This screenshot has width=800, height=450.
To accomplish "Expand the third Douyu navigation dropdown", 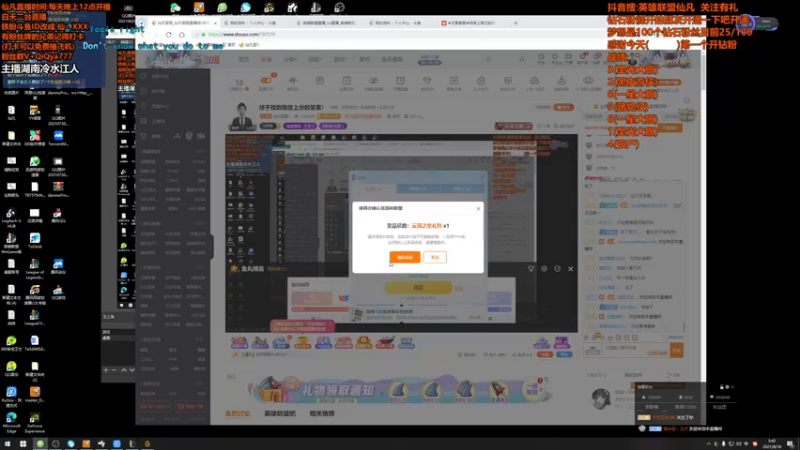I will click(290, 59).
